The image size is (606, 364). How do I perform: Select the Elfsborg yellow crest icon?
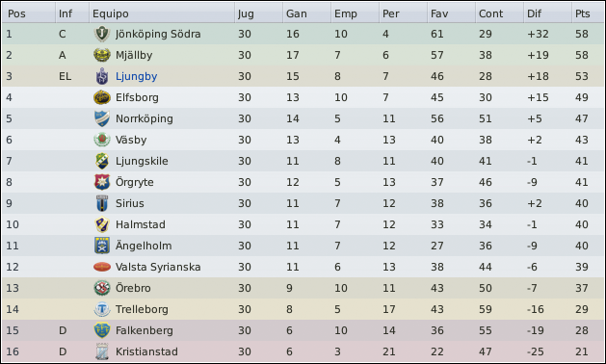point(102,97)
